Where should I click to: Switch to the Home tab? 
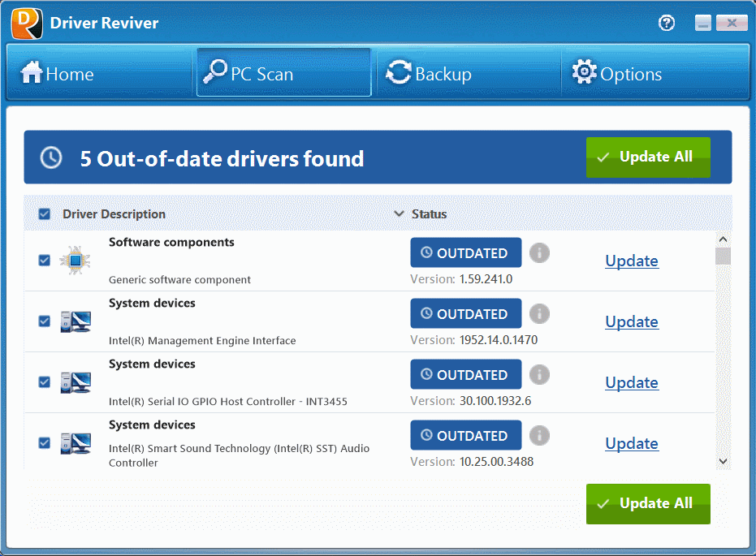click(57, 73)
